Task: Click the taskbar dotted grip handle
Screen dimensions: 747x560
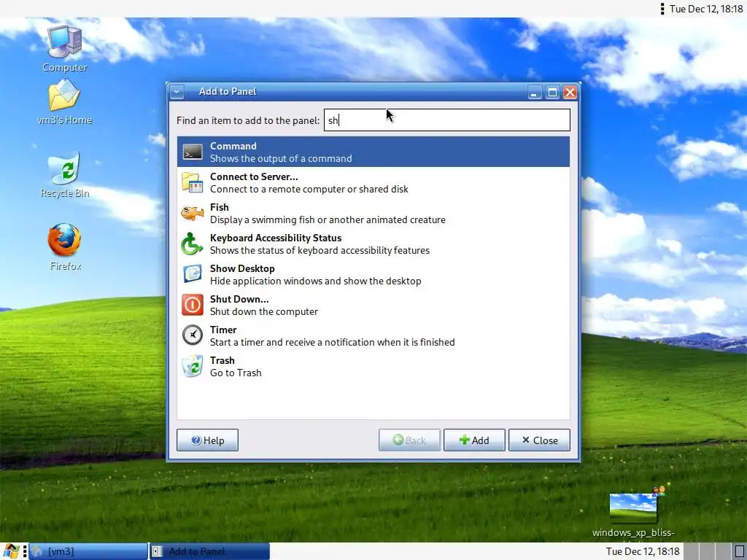Action: coord(25,551)
